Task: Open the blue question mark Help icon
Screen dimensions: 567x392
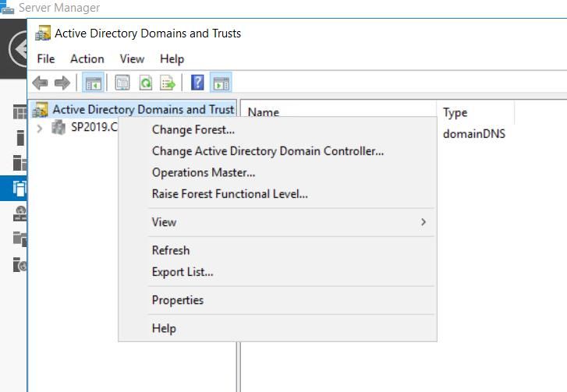Action: [x=197, y=83]
